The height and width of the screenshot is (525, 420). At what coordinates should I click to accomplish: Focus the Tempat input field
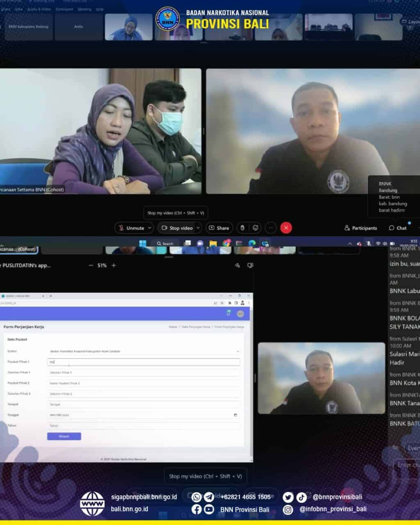(x=144, y=404)
